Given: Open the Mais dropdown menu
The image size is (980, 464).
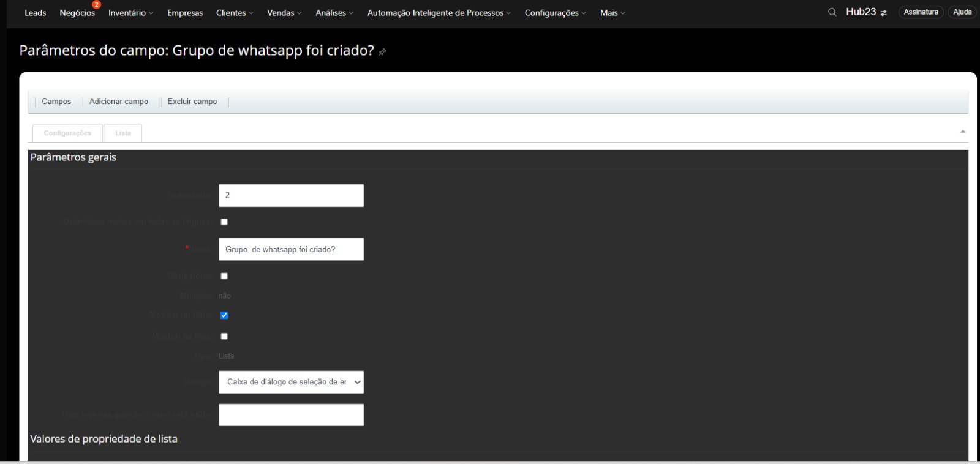Looking at the screenshot, I should click(612, 13).
